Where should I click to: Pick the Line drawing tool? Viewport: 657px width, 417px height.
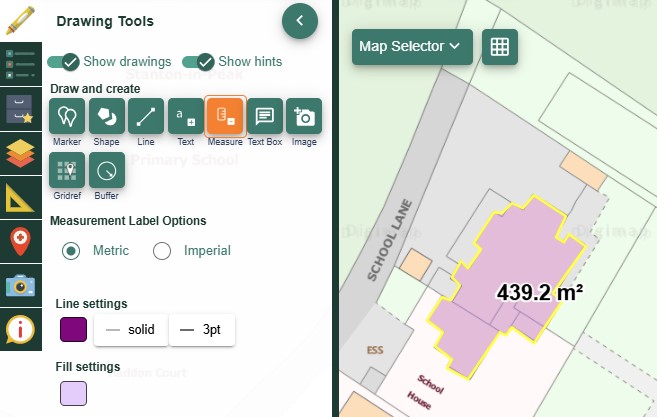(146, 118)
